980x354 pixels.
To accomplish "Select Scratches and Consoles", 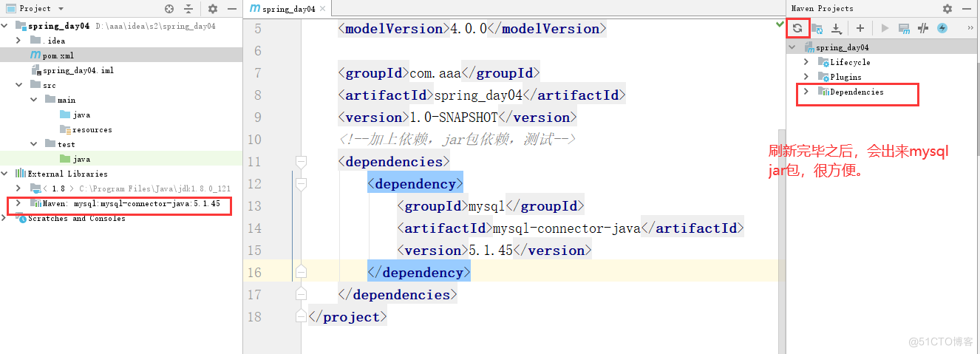I will pos(76,218).
